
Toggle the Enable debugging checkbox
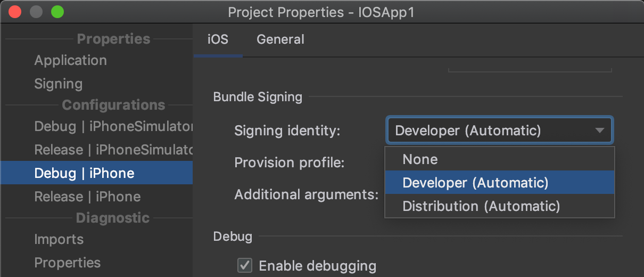tap(245, 265)
